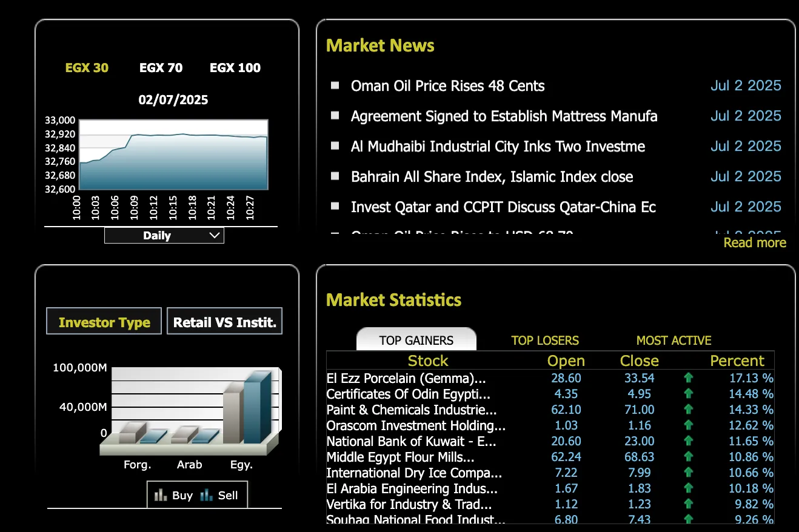Click the Buy legend bar icon
This screenshot has width=799, height=532.
coord(160,495)
